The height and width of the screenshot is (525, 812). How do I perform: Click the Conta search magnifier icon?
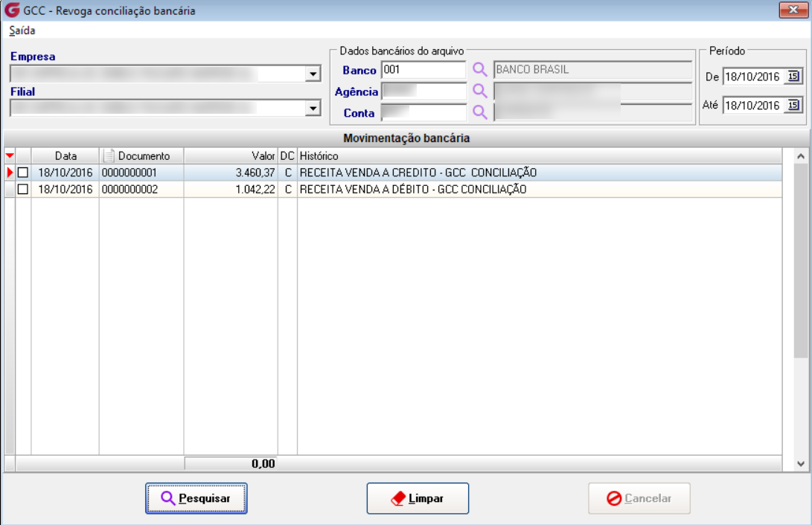pos(479,112)
